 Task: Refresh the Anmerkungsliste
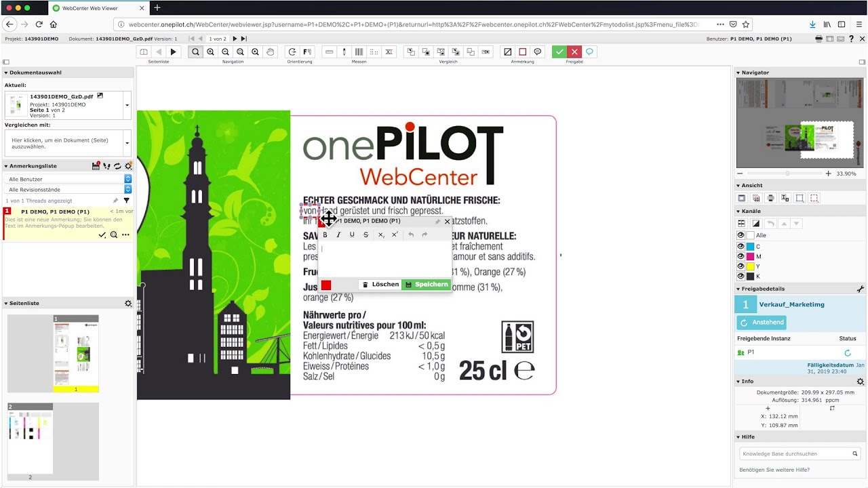point(117,166)
